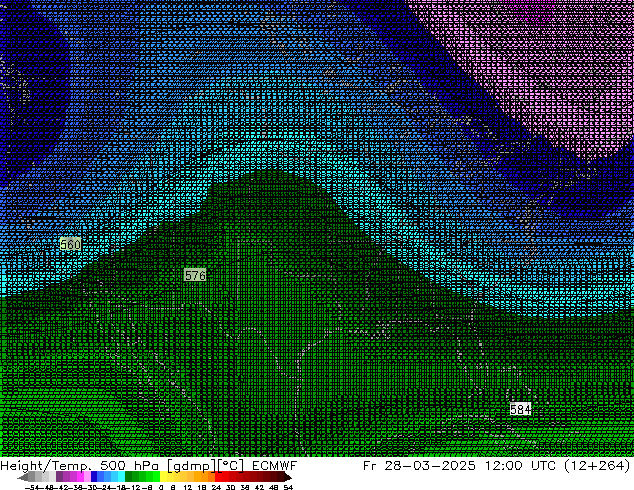The width and height of the screenshot is (634, 490).
Task: Click the '[°C]' unit text
Action: pyautogui.click(x=231, y=466)
